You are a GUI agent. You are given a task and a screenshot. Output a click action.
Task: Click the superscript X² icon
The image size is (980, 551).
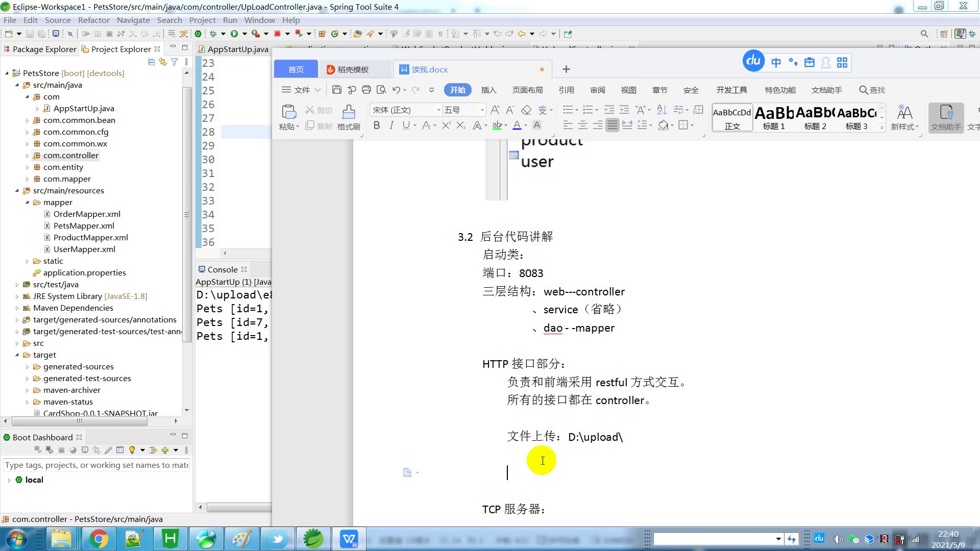click(446, 126)
